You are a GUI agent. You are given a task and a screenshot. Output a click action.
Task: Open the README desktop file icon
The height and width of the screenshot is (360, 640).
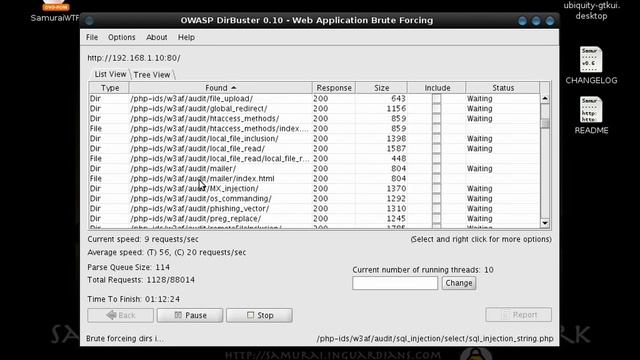591,116
